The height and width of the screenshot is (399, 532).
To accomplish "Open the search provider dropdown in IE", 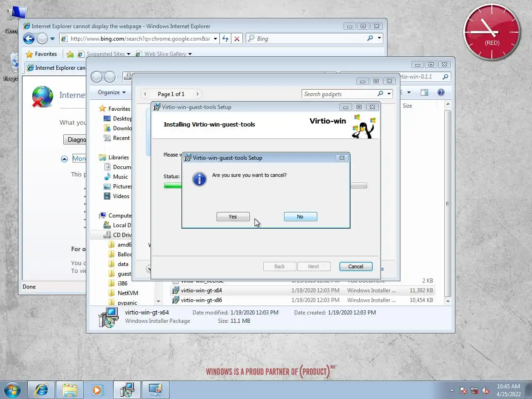I will pos(379,38).
